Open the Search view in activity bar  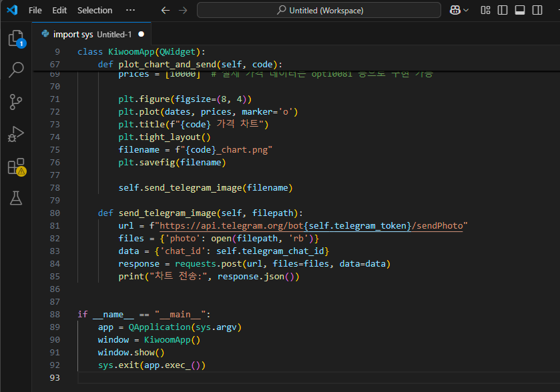16,70
